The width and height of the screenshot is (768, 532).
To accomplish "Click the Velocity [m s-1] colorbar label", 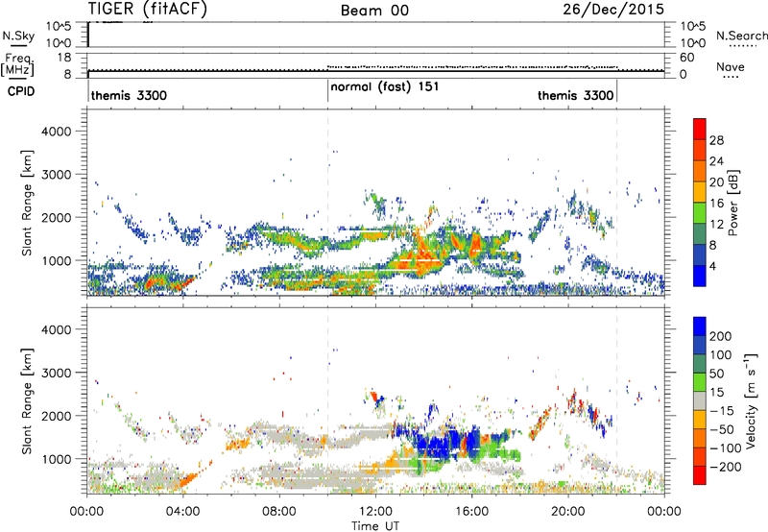I will [750, 400].
